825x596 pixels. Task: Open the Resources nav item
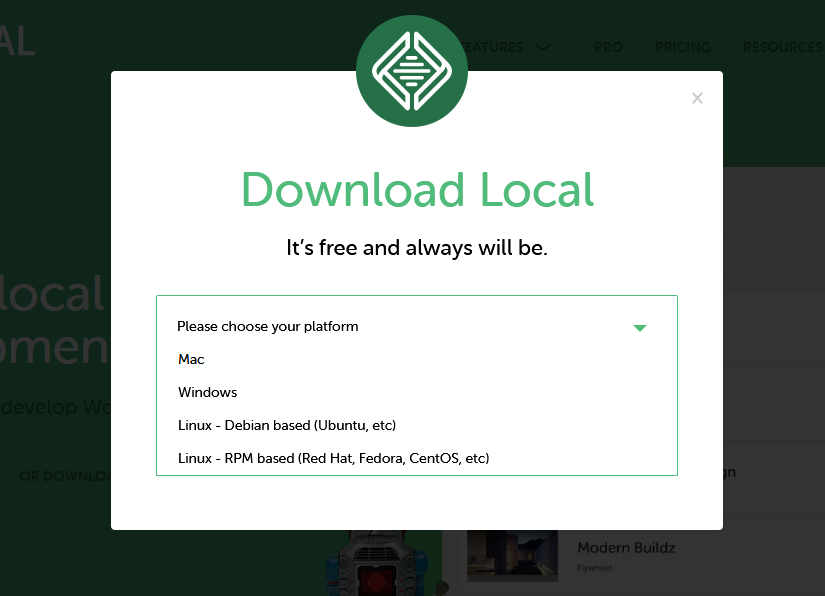pyautogui.click(x=782, y=47)
